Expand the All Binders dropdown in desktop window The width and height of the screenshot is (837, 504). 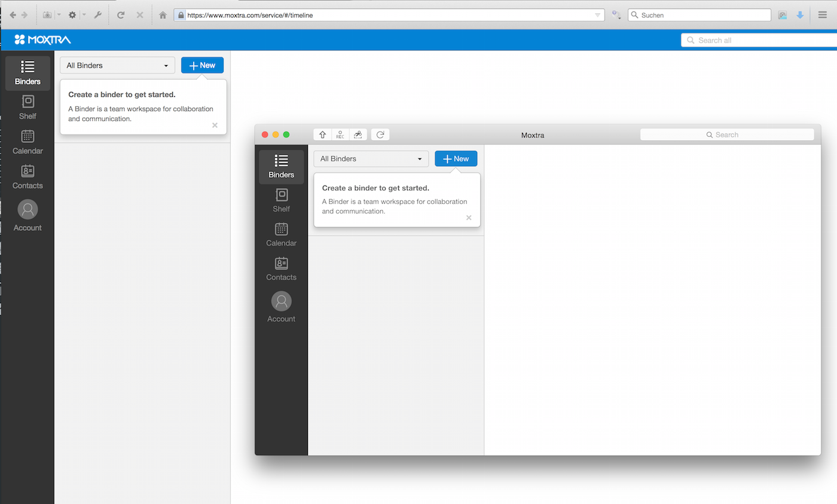click(x=371, y=159)
